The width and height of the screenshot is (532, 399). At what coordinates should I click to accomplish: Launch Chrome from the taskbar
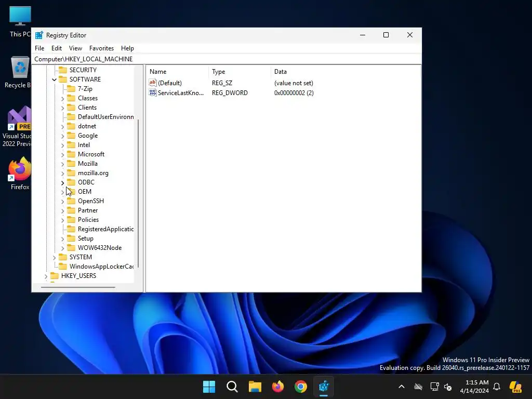(301, 387)
